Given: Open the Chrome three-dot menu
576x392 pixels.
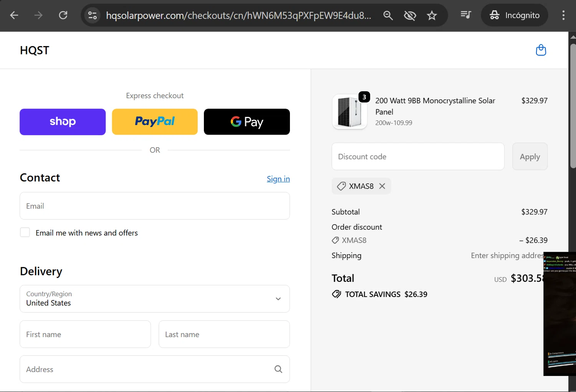Looking at the screenshot, I should coord(563,15).
